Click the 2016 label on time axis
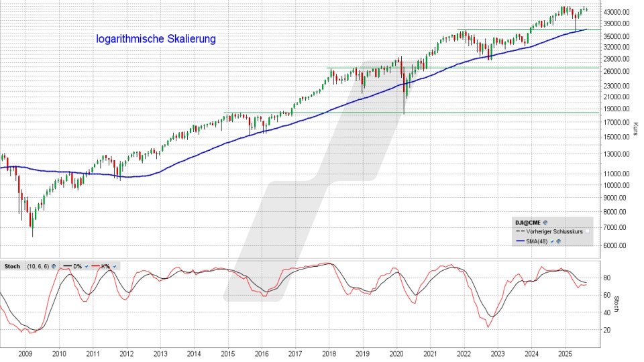The width and height of the screenshot is (644, 362). click(261, 354)
